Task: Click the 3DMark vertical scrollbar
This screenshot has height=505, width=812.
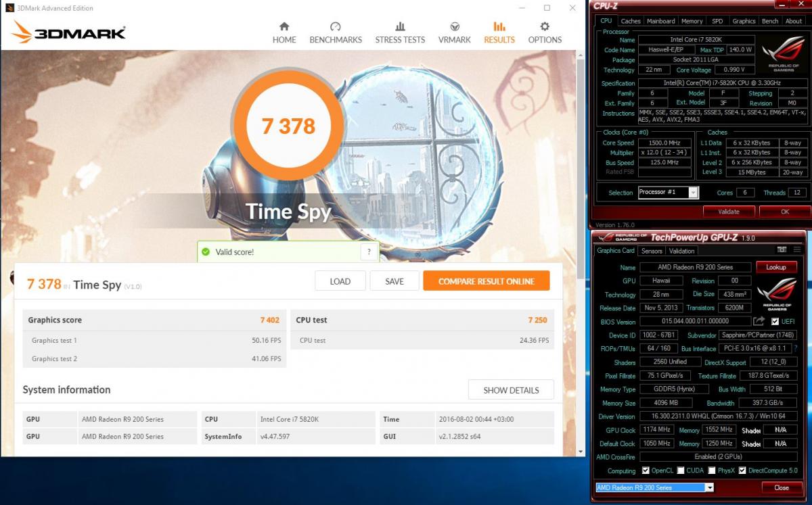Action: pos(580,169)
